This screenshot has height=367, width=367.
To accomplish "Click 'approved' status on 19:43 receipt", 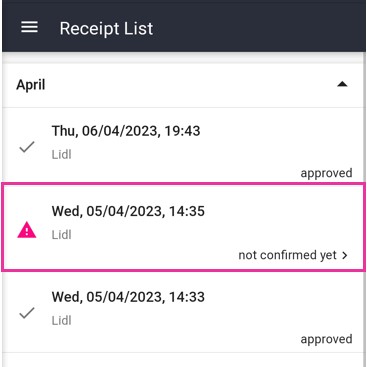I will 326,173.
